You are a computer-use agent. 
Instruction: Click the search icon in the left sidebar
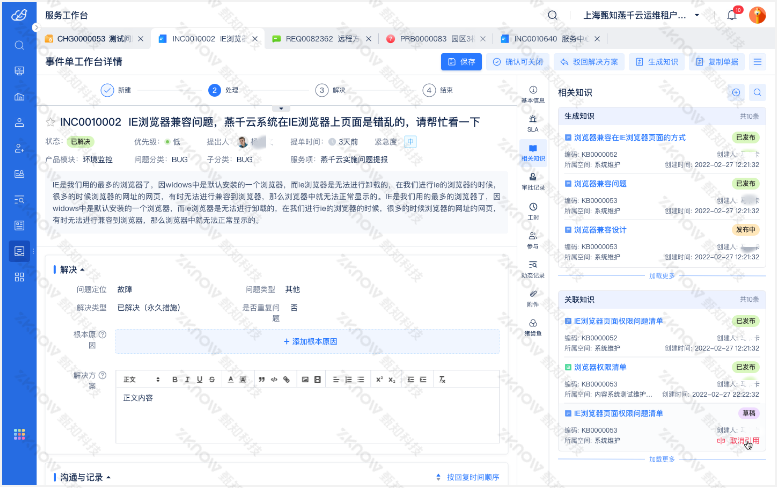19,46
